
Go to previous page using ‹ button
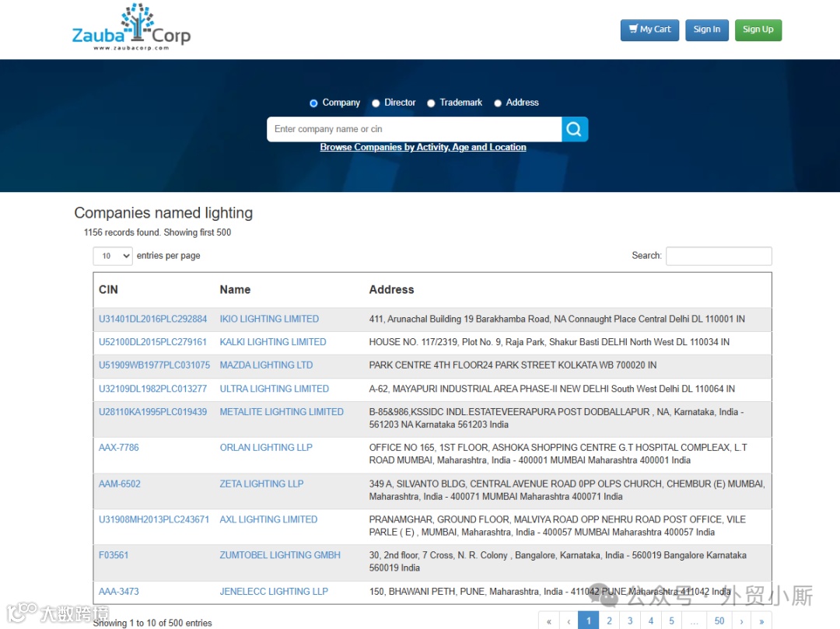(569, 621)
